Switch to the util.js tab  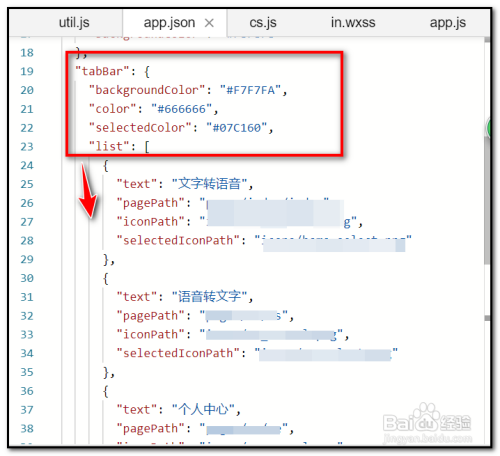point(74,23)
